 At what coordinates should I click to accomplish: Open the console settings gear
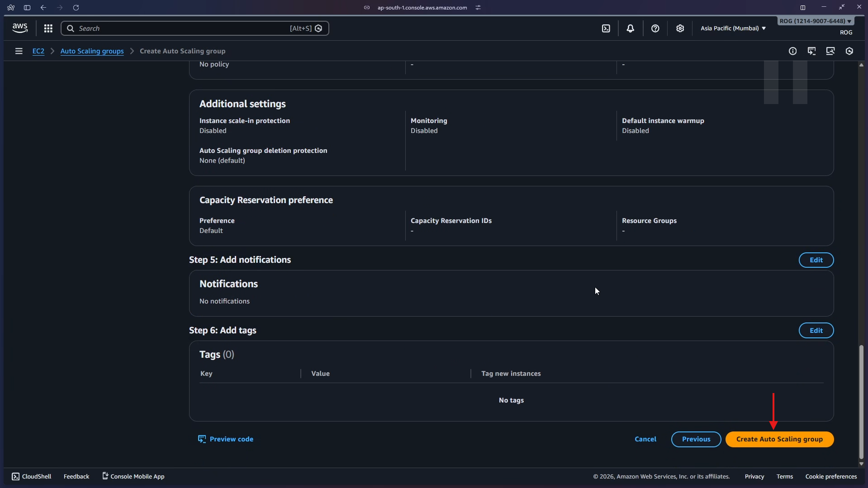pyautogui.click(x=680, y=28)
